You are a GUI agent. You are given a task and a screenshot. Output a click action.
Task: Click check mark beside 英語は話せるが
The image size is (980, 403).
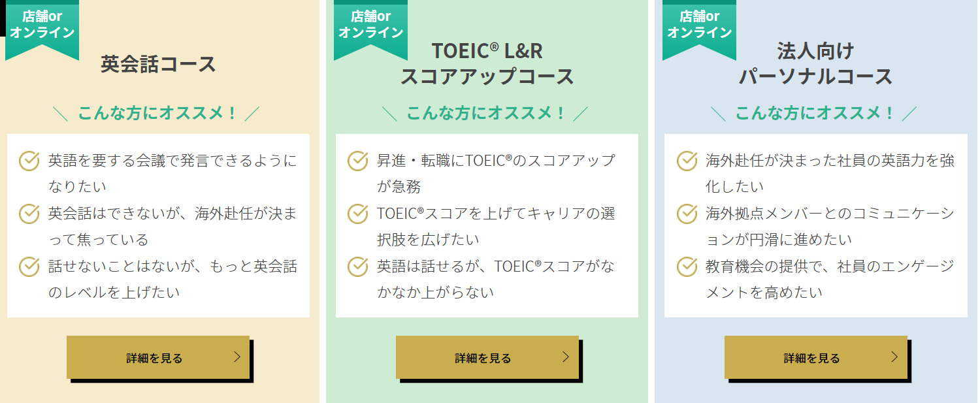click(358, 266)
